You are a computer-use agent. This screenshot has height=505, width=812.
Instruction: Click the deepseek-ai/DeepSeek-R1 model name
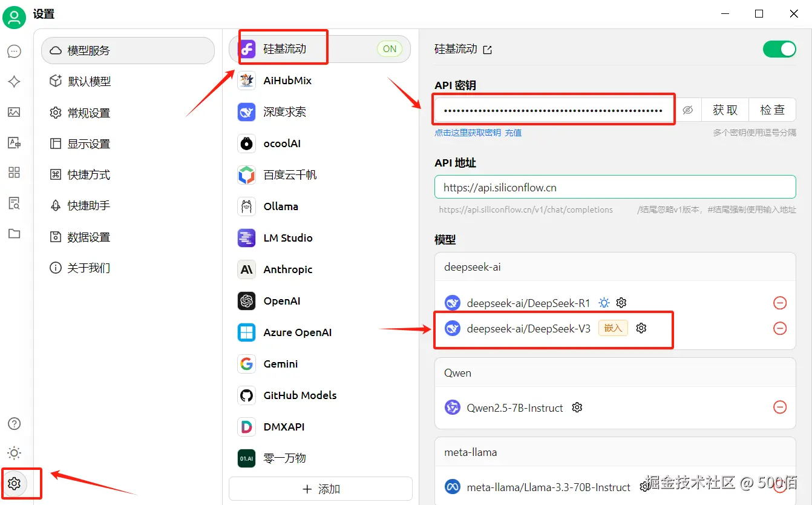528,303
